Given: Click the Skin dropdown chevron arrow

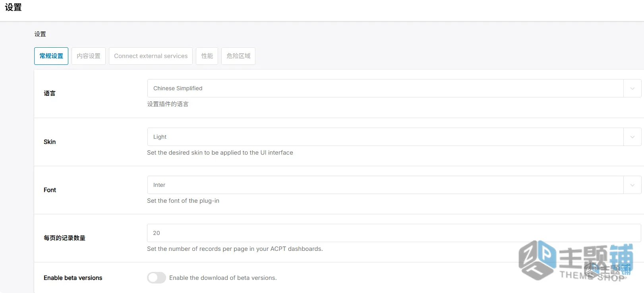Looking at the screenshot, I should (x=632, y=137).
